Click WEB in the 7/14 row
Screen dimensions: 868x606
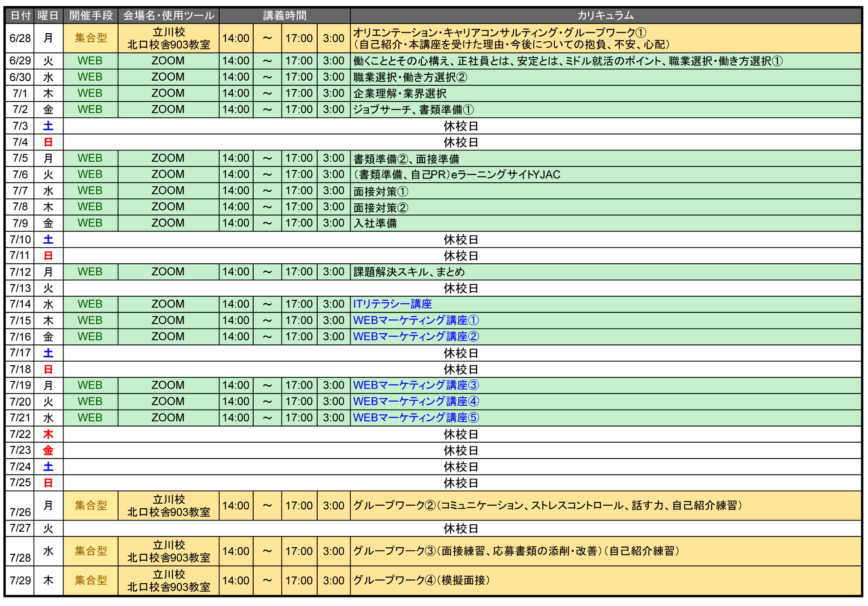(91, 304)
